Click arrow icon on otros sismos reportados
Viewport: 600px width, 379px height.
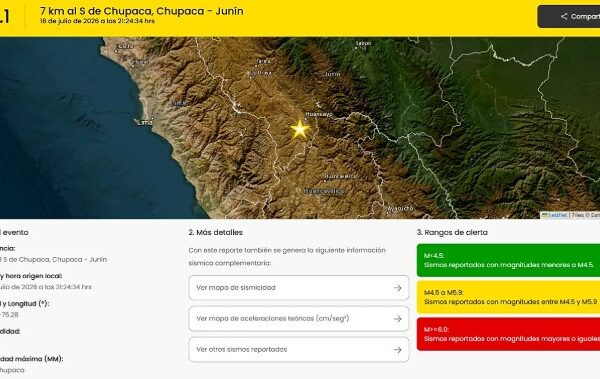(398, 350)
